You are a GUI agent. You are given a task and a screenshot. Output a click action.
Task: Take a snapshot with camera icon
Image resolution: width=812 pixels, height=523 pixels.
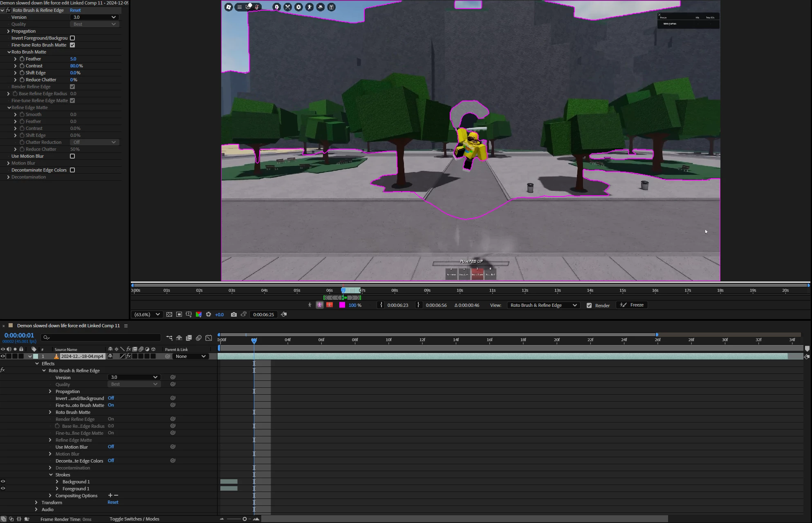[233, 314]
